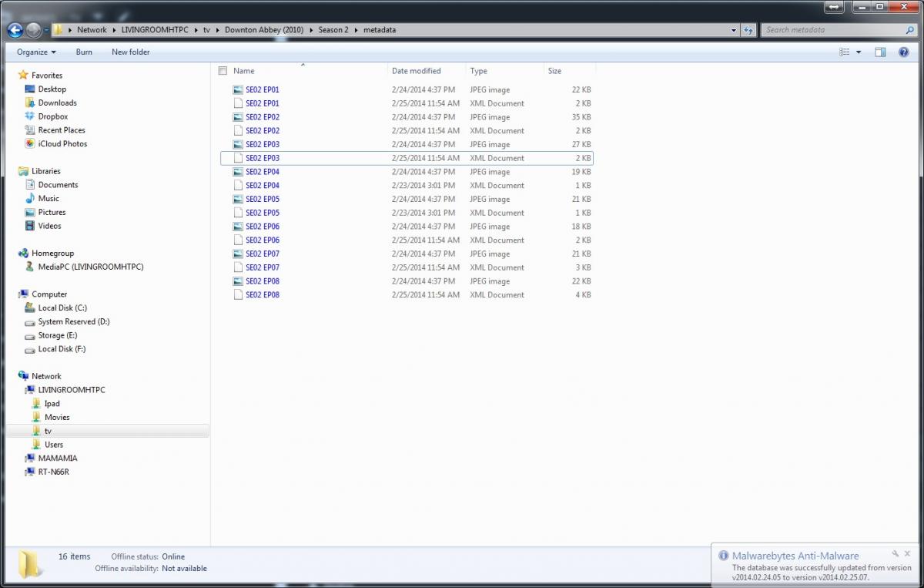Select the Homegroup icon
The image size is (924, 588).
pyautogui.click(x=23, y=253)
